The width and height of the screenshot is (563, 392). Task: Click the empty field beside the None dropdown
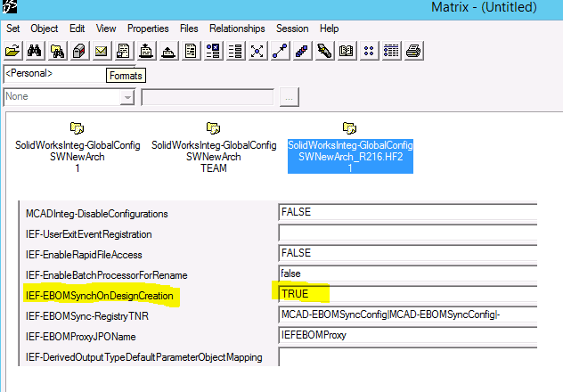tap(208, 97)
